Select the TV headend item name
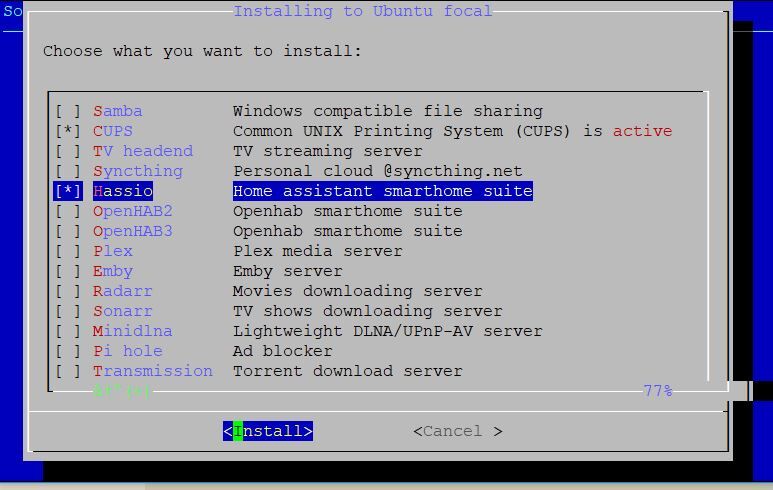 [x=143, y=151]
